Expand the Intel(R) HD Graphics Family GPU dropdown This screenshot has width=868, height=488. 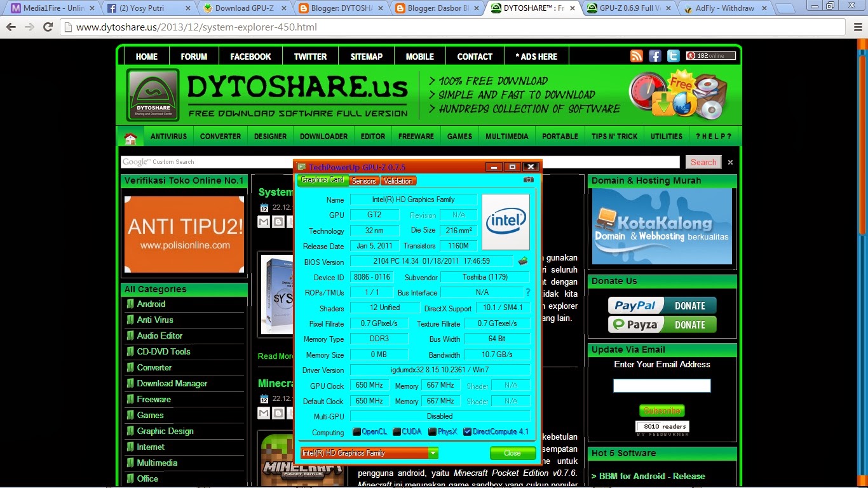[433, 453]
